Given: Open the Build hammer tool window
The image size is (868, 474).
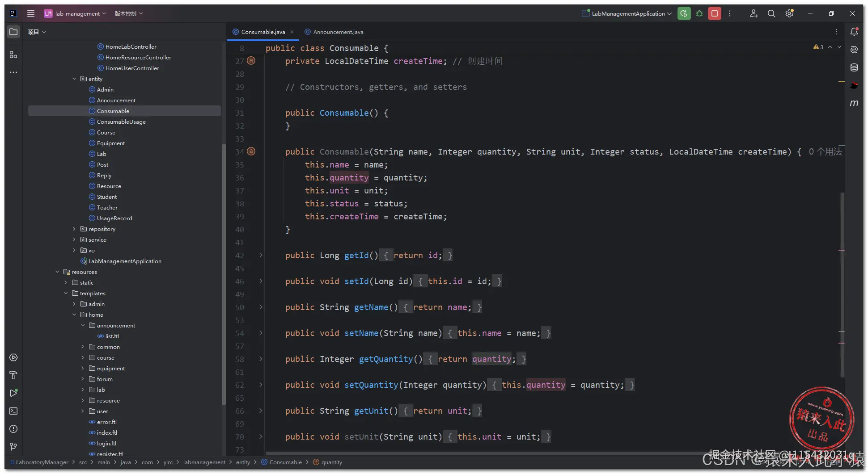Looking at the screenshot, I should click(13, 375).
